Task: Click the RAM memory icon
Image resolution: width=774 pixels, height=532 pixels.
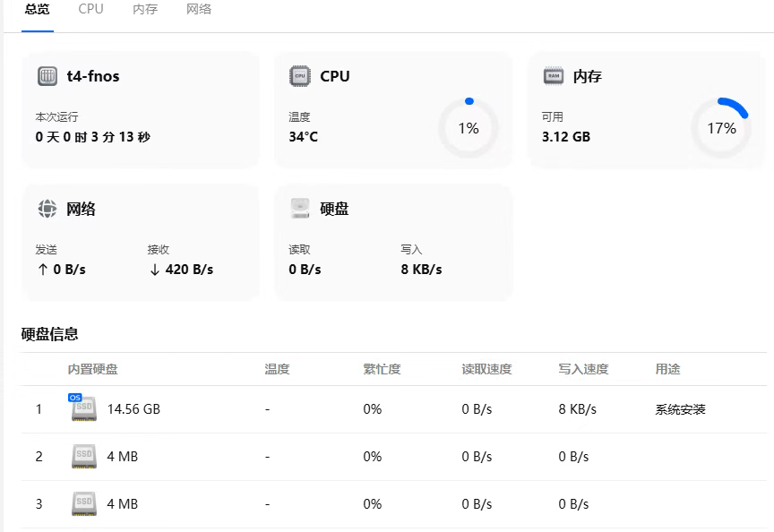Action: coord(554,76)
